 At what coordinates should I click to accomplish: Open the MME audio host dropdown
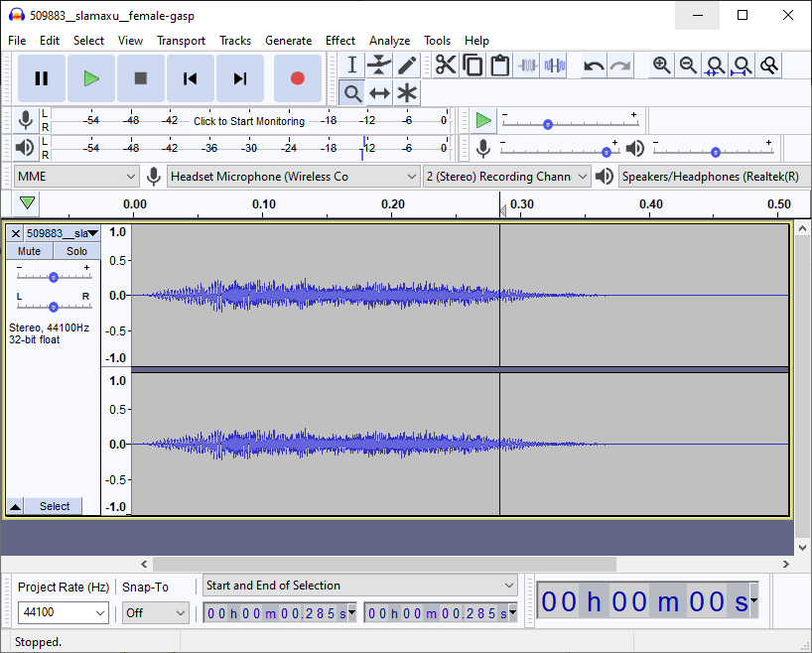76,177
